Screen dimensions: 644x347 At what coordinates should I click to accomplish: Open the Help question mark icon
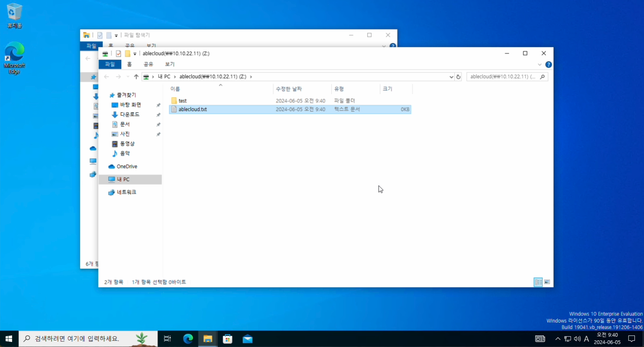click(x=548, y=65)
